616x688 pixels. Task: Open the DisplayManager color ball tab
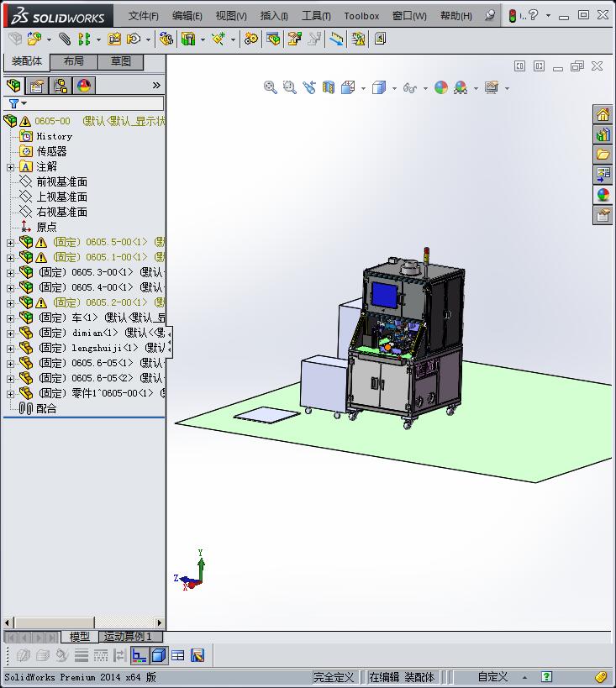tap(84, 85)
